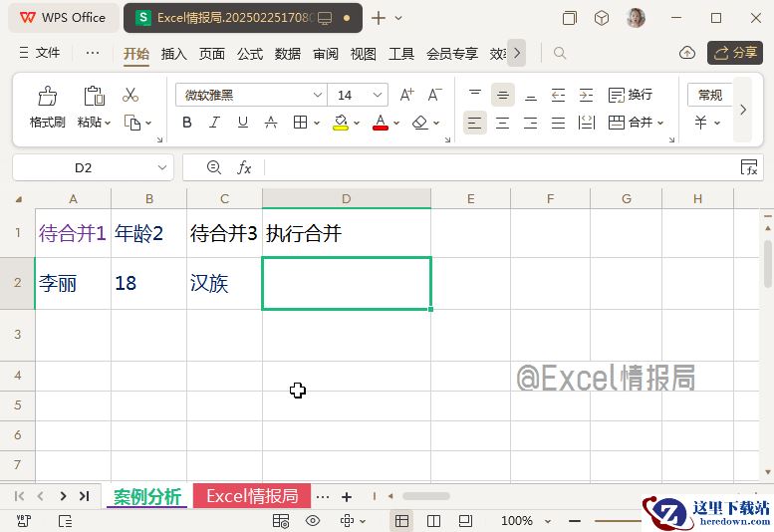Click the Format Painter (格式刷) icon

48,96
